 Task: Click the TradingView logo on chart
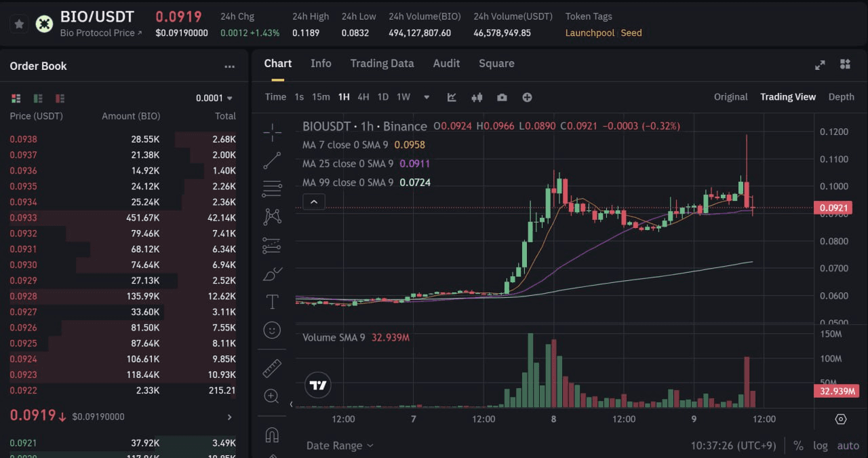tap(317, 385)
